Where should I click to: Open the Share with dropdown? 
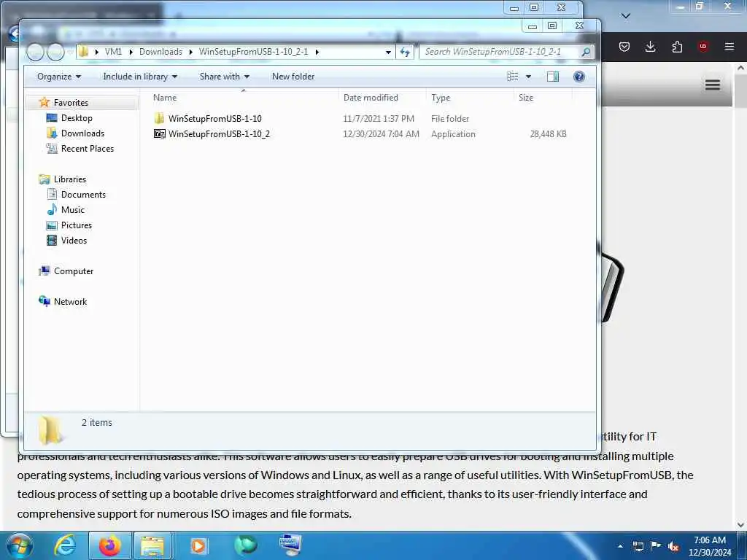coord(225,77)
